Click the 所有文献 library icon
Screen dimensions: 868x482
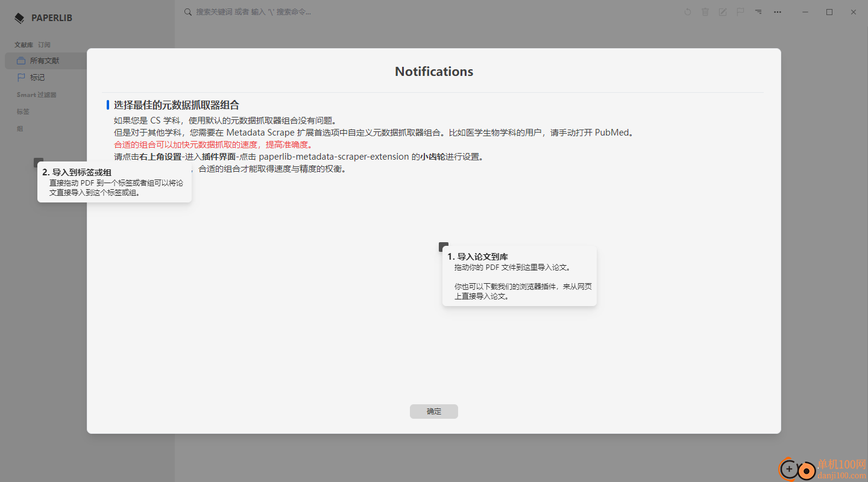[21, 61]
